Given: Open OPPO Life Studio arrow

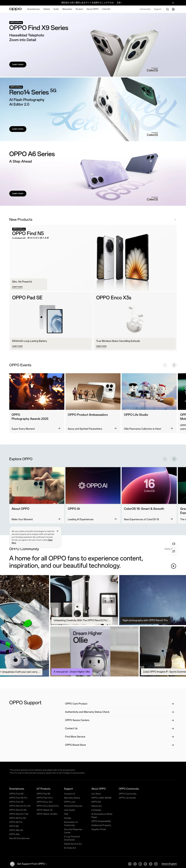Looking at the screenshot, I should [x=172, y=429].
